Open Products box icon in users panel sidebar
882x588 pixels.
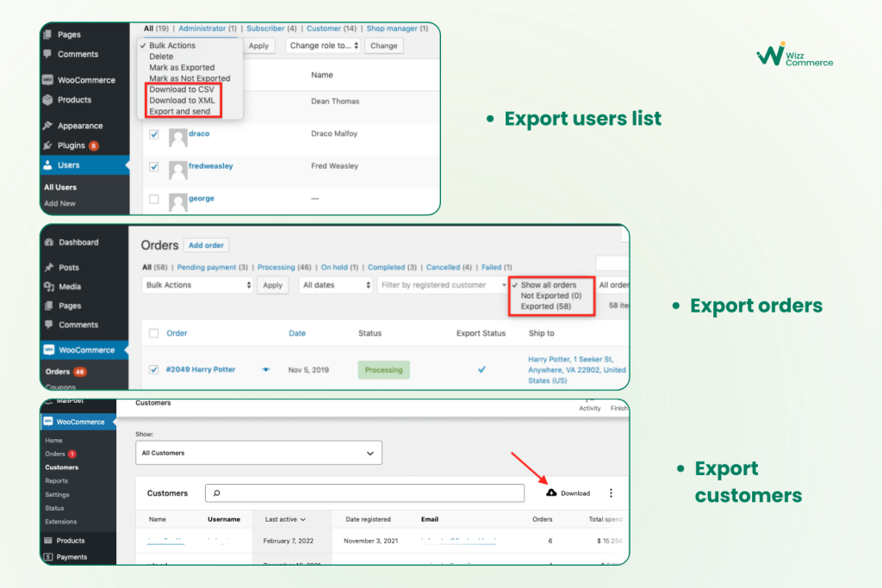pos(48,100)
